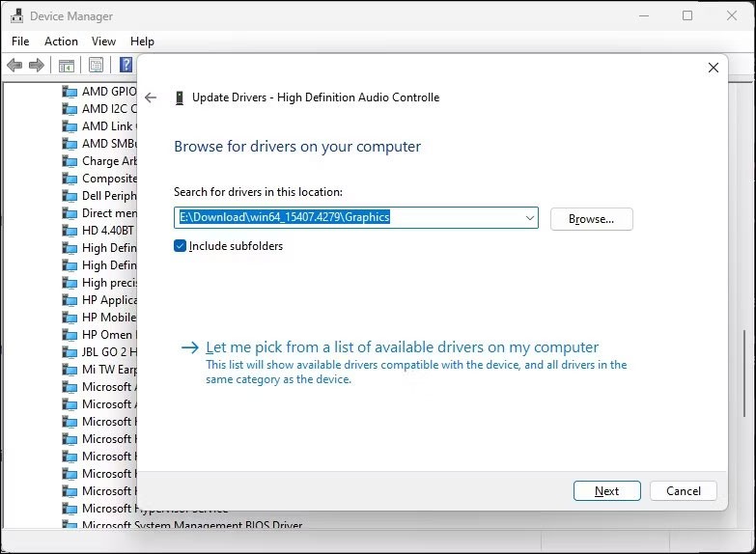
Task: Click the forward arrow toolbar icon
Action: [x=37, y=66]
